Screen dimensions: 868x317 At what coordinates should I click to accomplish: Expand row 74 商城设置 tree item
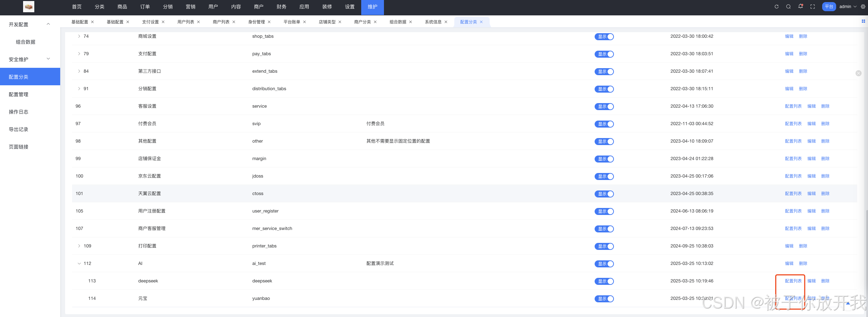pos(79,36)
